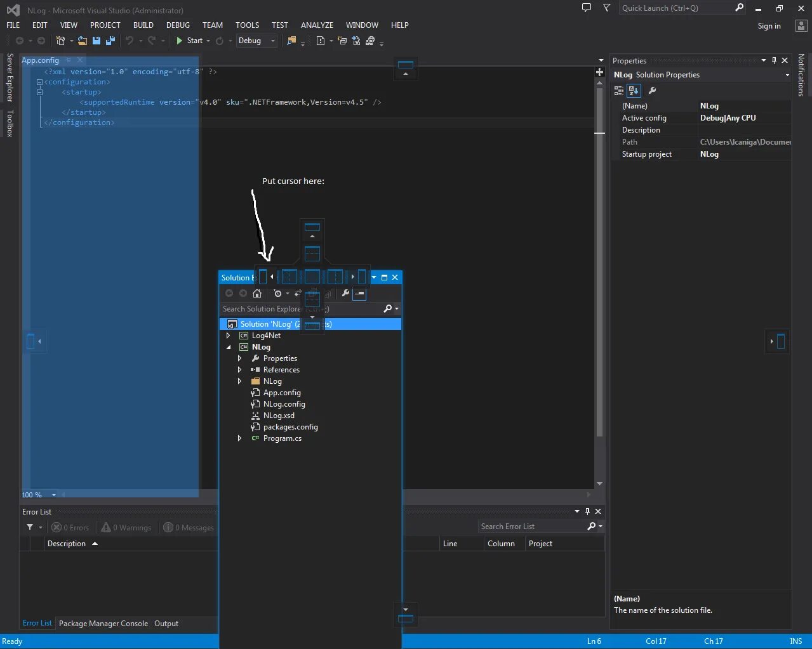Click the Search Error List field
The height and width of the screenshot is (649, 812).
tap(533, 527)
